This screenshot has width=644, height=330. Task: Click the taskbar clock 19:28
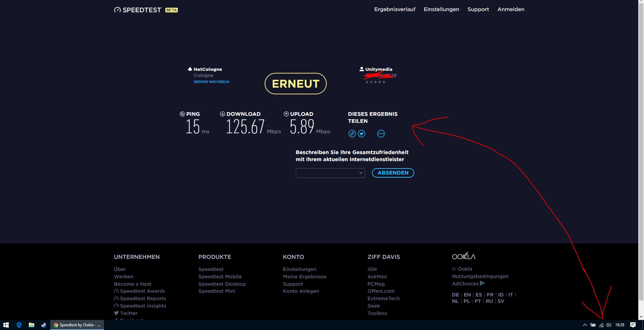(620, 325)
